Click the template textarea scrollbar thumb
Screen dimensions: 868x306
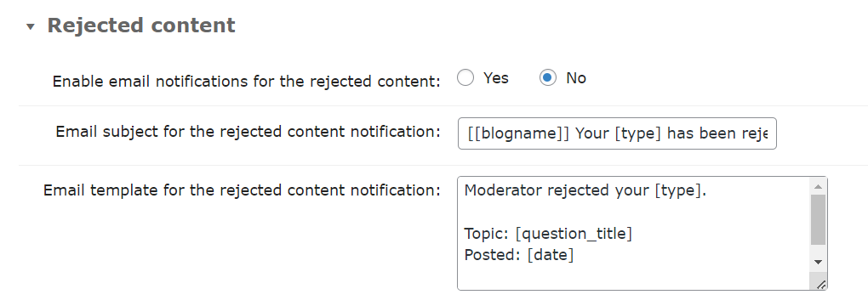click(818, 219)
